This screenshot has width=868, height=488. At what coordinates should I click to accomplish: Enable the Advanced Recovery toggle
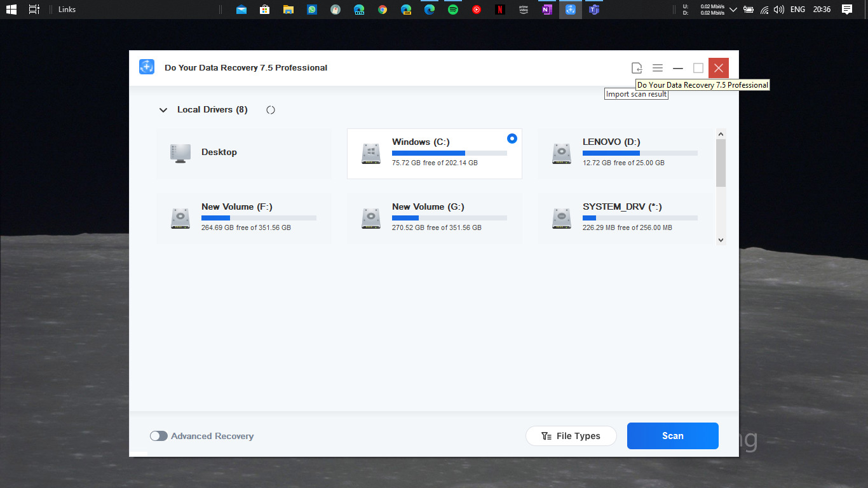coord(158,436)
